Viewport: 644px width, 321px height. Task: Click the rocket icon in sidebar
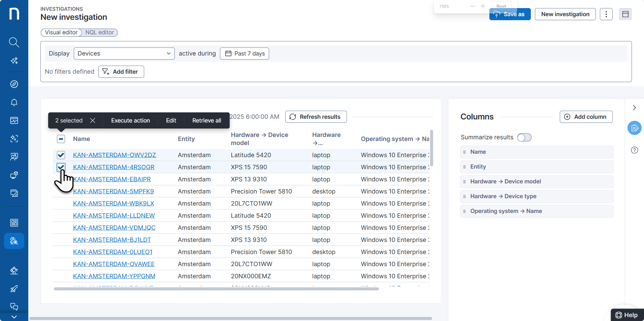pos(14,289)
